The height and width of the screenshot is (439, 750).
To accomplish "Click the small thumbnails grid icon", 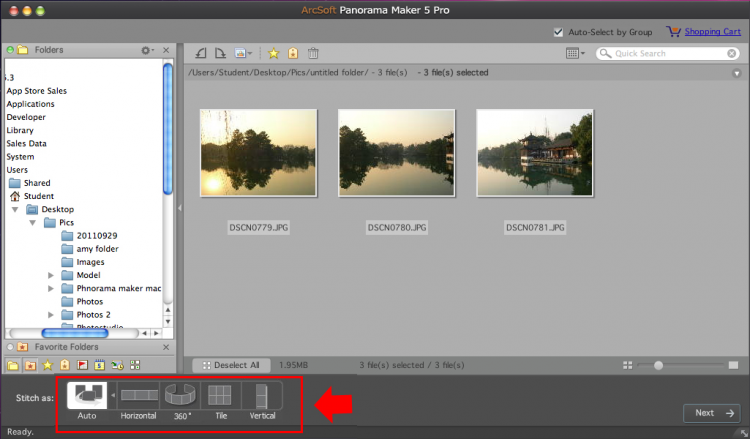I will point(628,365).
